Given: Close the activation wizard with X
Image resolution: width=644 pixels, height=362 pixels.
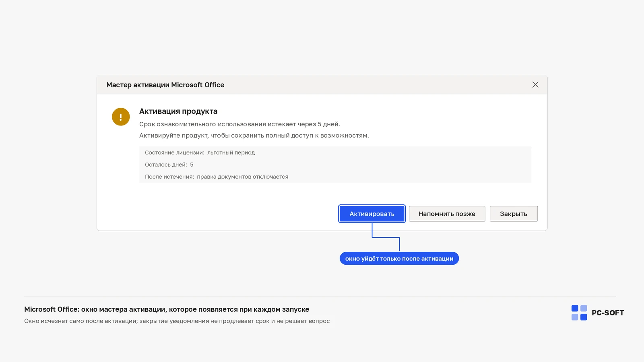Looking at the screenshot, I should (535, 84).
